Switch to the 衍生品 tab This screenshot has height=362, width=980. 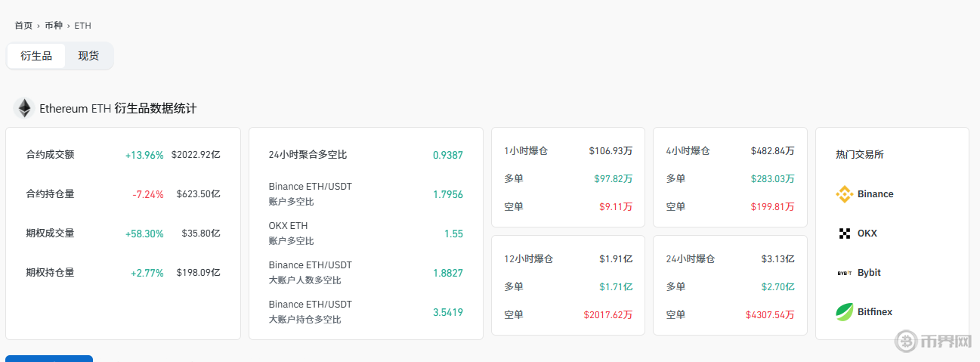36,56
